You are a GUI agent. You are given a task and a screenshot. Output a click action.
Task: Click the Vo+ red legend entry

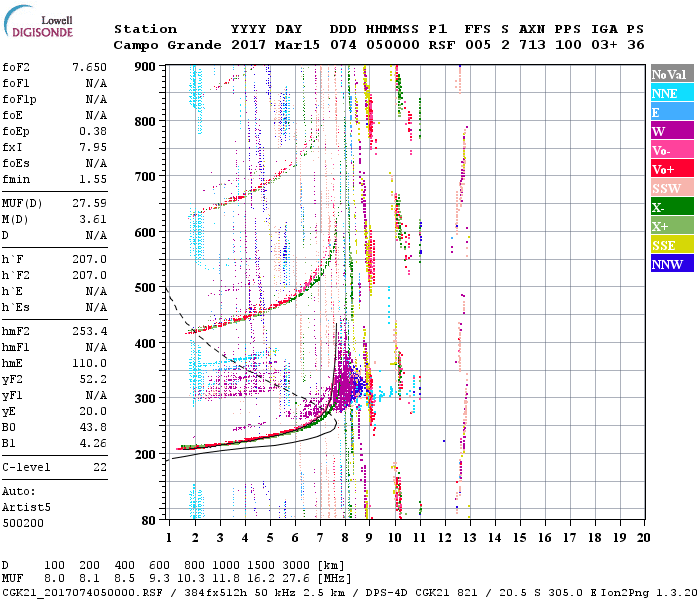tap(670, 169)
